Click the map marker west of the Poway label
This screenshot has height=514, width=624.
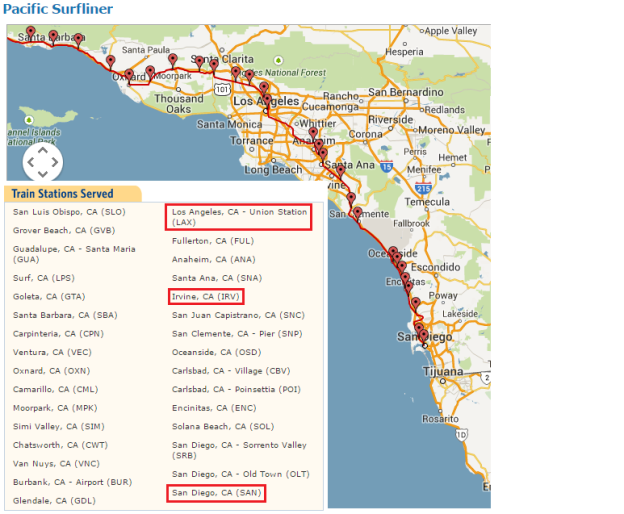pyautogui.click(x=415, y=304)
